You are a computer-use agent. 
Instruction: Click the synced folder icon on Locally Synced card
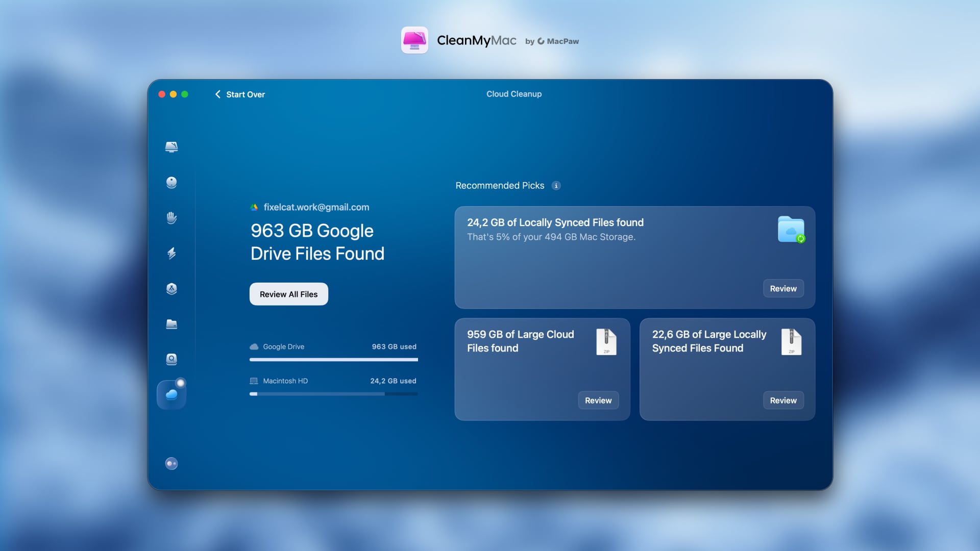pyautogui.click(x=790, y=230)
